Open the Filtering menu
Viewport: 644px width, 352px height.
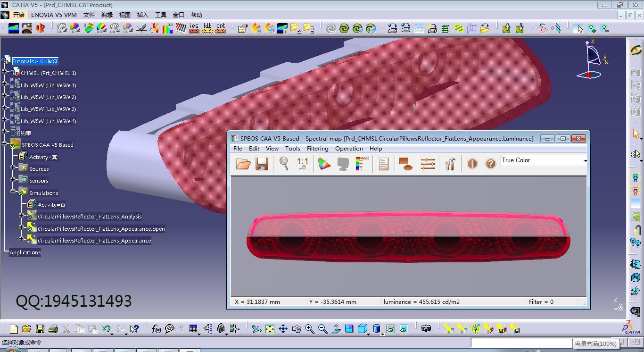317,148
